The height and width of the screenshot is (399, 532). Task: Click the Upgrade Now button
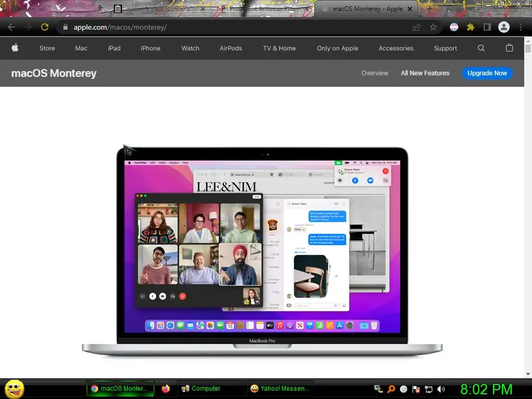pos(487,73)
